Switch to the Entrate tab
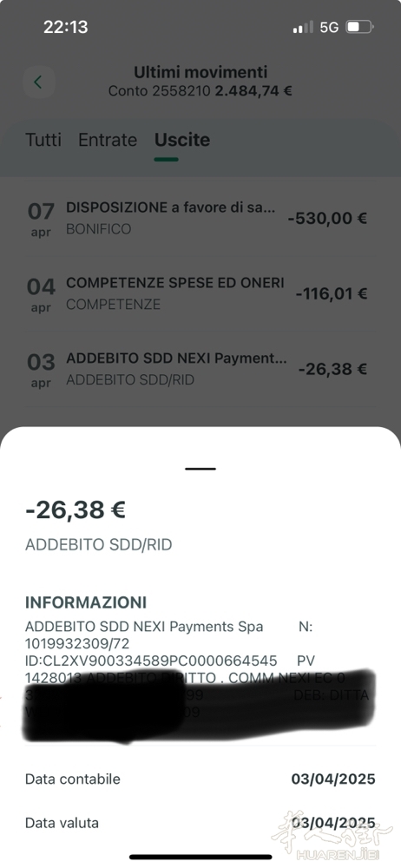 [108, 140]
